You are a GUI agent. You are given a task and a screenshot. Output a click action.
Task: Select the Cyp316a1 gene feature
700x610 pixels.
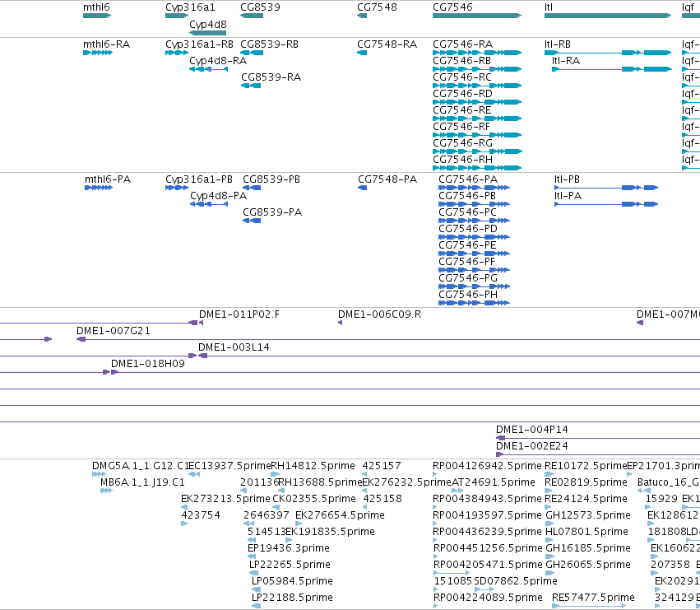pyautogui.click(x=177, y=16)
